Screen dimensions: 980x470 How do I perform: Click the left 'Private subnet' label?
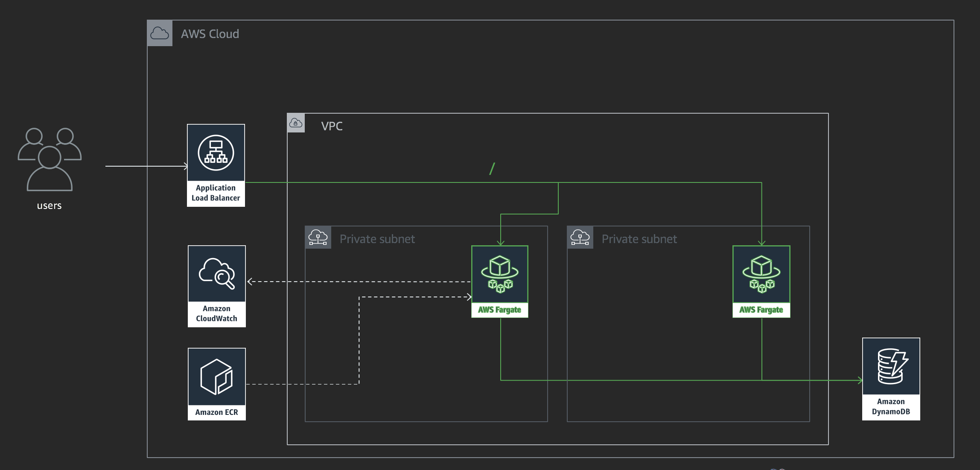click(x=377, y=239)
